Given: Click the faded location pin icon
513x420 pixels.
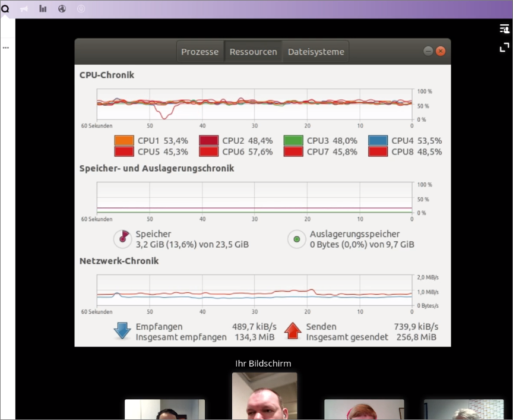Looking at the screenshot, I should tap(81, 9).
